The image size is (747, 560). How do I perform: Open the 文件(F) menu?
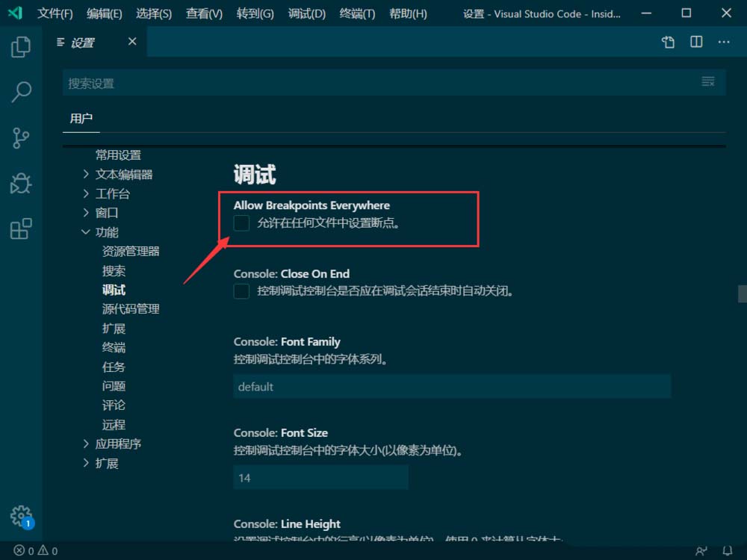(x=55, y=13)
